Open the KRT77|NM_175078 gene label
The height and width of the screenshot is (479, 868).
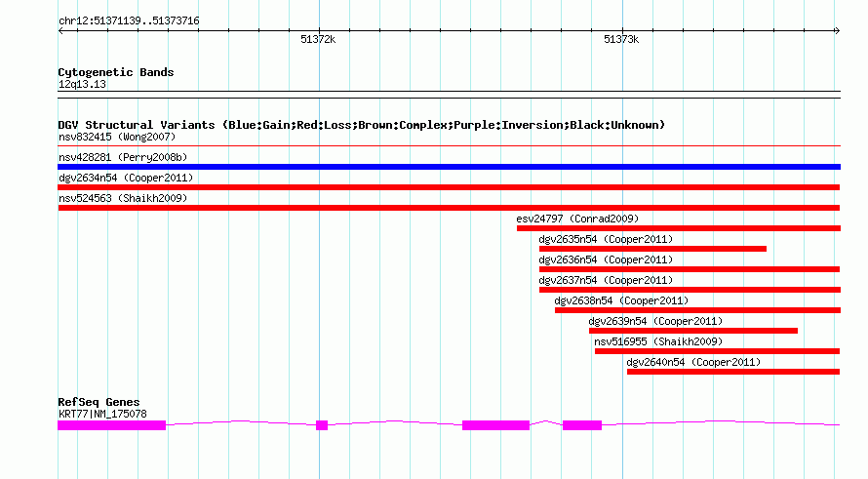point(102,415)
